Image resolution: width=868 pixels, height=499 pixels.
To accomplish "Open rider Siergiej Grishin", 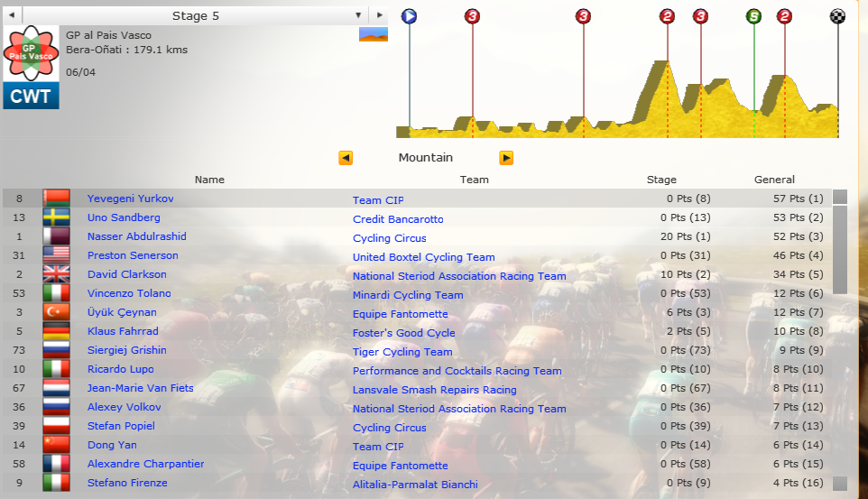I will click(126, 350).
